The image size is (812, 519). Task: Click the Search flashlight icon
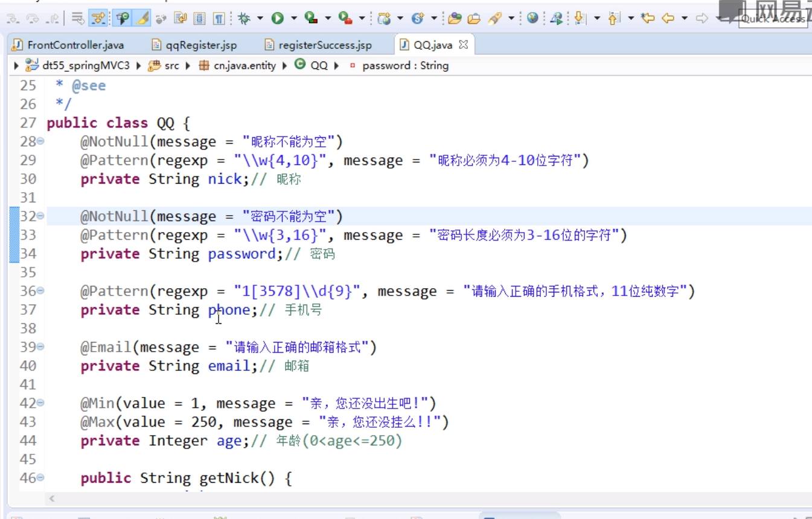pos(495,19)
